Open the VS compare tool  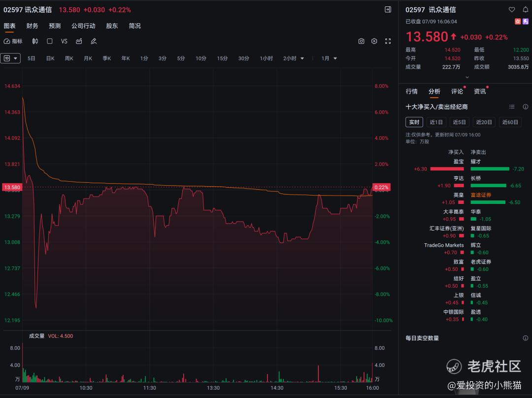click(x=64, y=41)
